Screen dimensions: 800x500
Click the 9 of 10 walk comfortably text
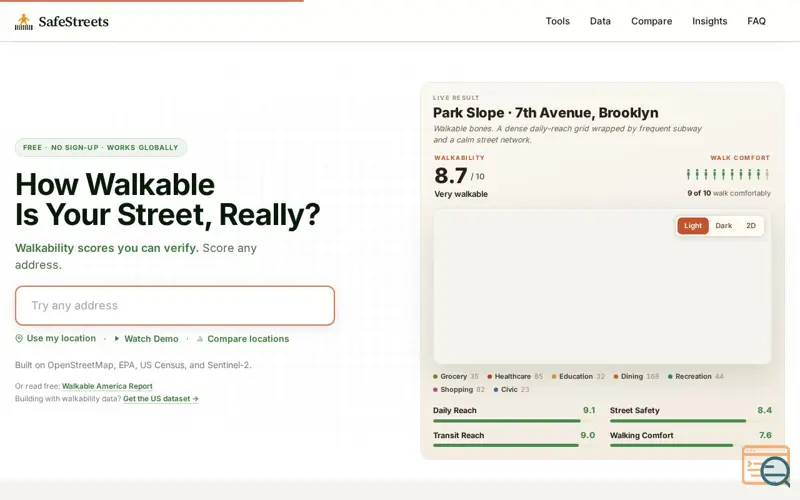click(729, 193)
